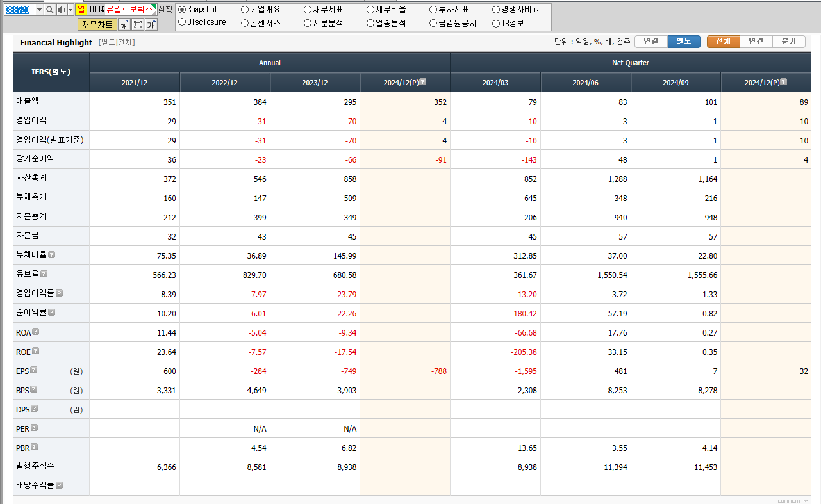The height and width of the screenshot is (504, 821).
Task: Click the decrease font size 가 icon
Action: 124,24
